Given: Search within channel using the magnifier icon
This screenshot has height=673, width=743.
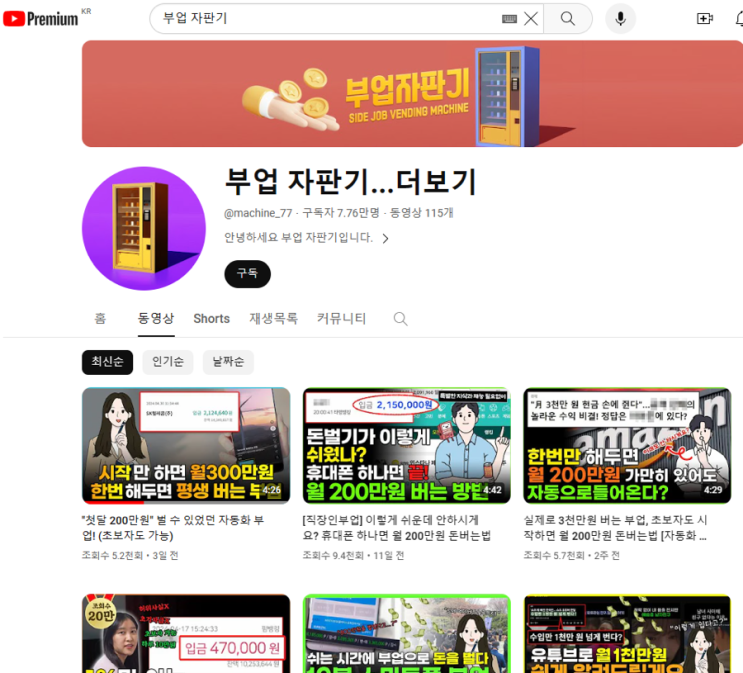Looking at the screenshot, I should [400, 319].
